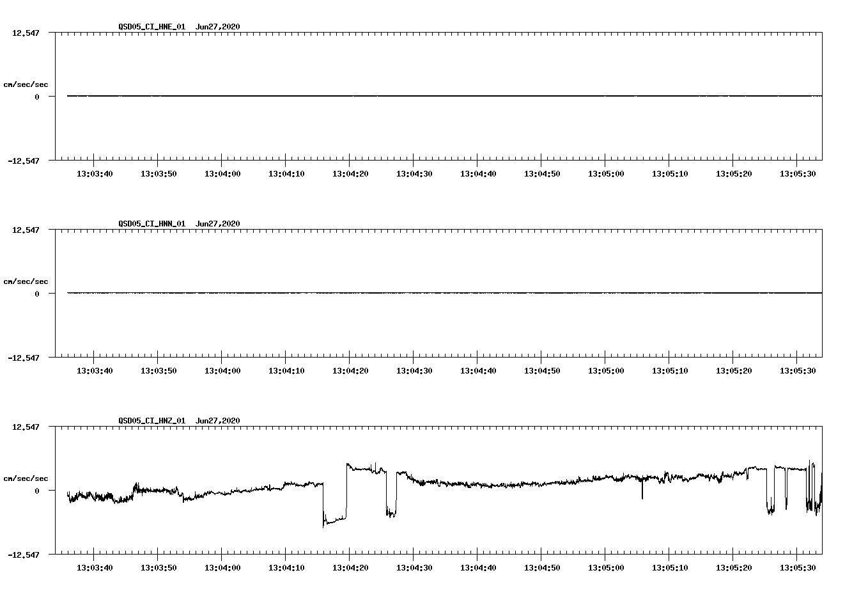The image size is (868, 591).
Task: Select the 12.547 upper limit on HNE chart
Action: [26, 33]
